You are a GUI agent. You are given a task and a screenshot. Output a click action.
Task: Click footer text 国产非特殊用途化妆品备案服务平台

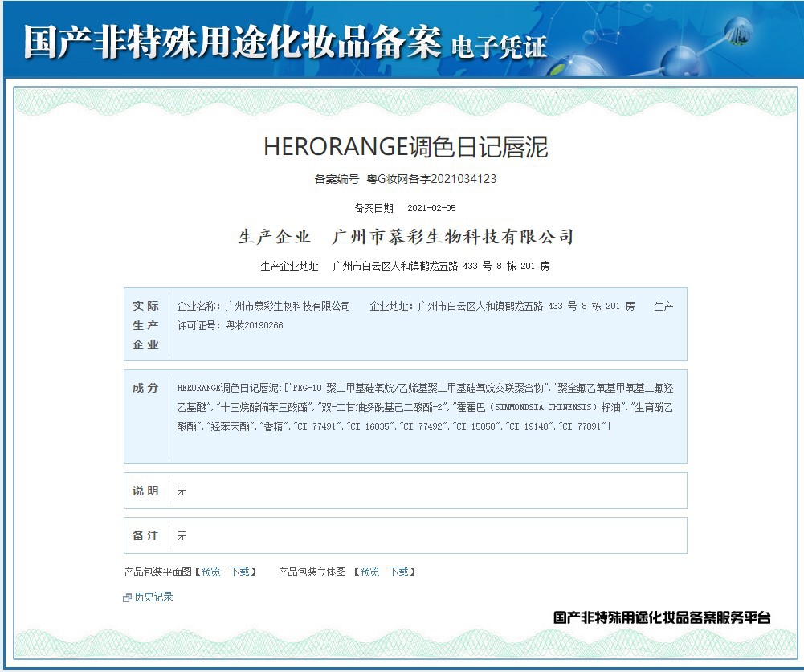(662, 617)
